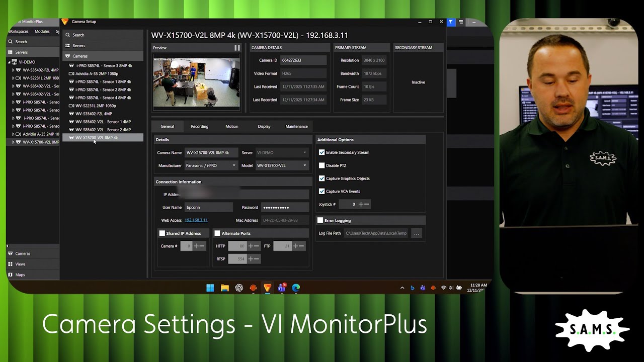
Task: Open the 192.168.3.11 web access link
Action: (196, 220)
